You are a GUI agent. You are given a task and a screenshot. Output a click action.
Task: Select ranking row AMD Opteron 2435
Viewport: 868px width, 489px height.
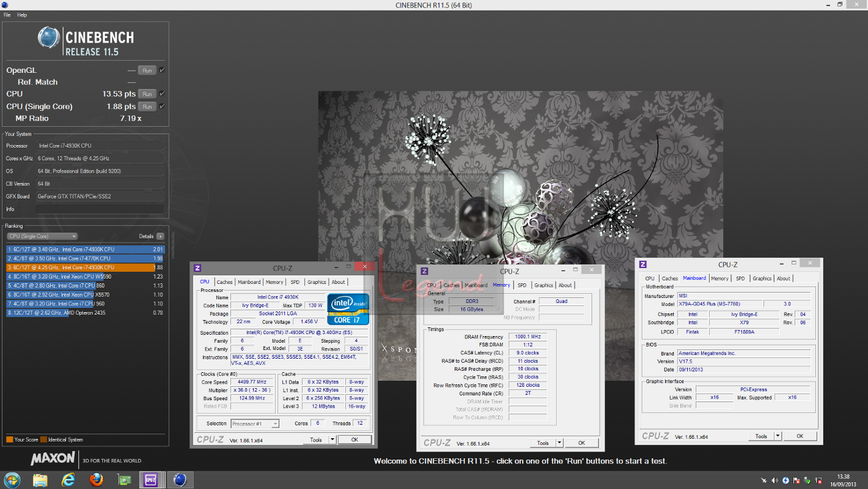coord(85,312)
